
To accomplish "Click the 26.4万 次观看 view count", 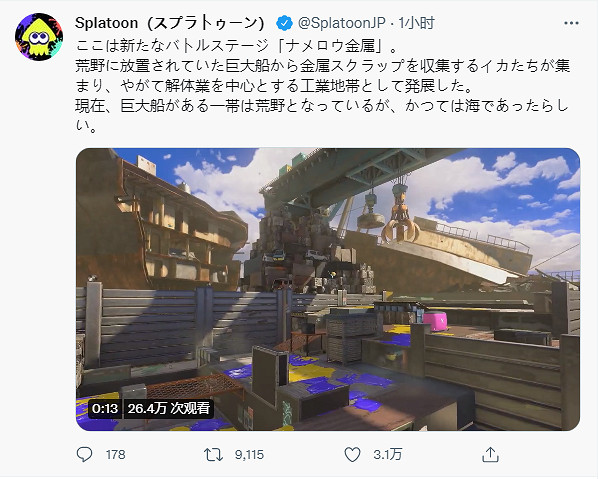I will (169, 408).
